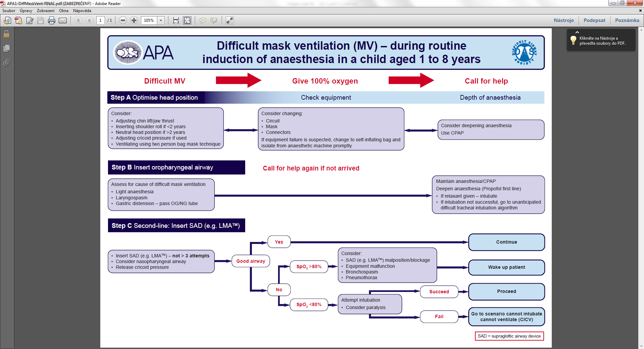The height and width of the screenshot is (349, 644).
Task: Click 'Difficult MV' red heading
Action: [165, 81]
